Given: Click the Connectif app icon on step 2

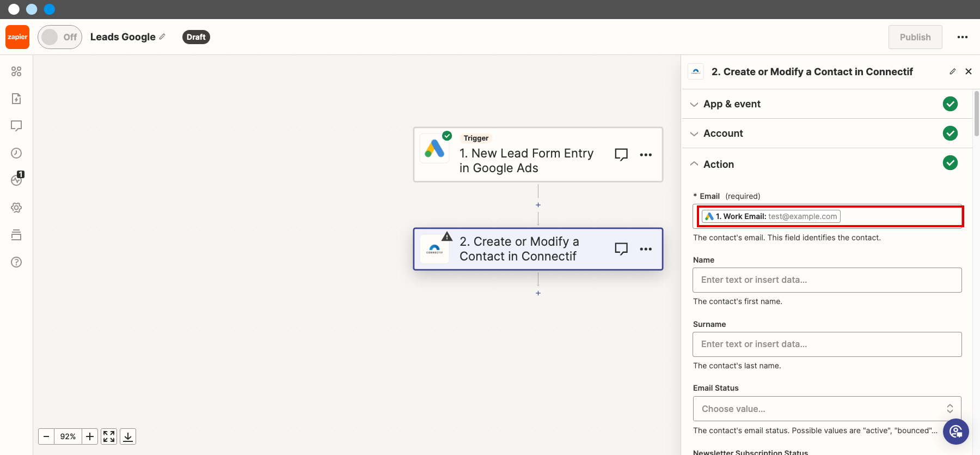Looking at the screenshot, I should [434, 250].
